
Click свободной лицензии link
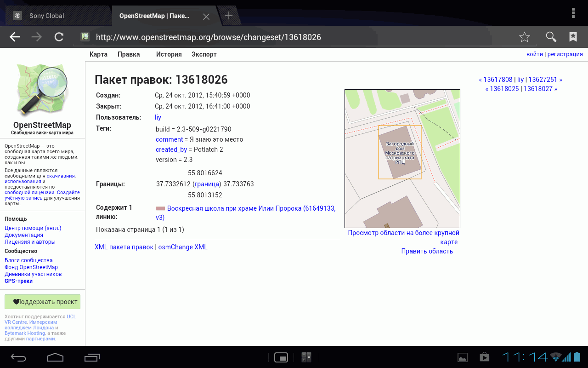coord(29,192)
